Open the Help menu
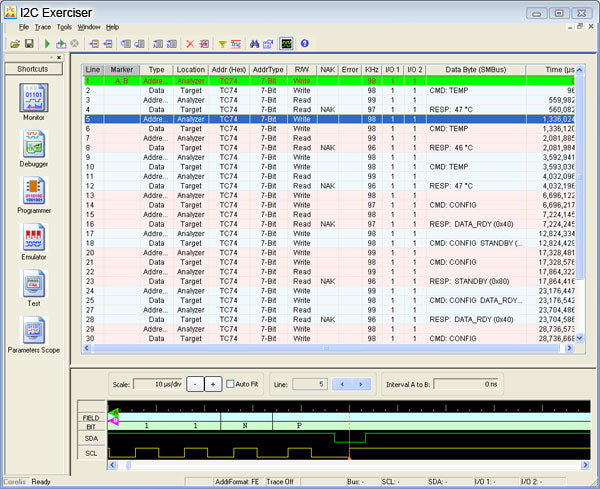This screenshot has height=489, width=600. coord(112,27)
